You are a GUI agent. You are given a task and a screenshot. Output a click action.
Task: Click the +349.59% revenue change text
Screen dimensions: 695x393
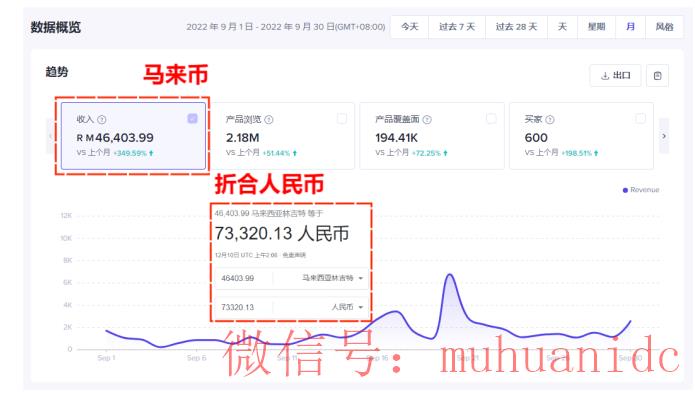(x=130, y=153)
